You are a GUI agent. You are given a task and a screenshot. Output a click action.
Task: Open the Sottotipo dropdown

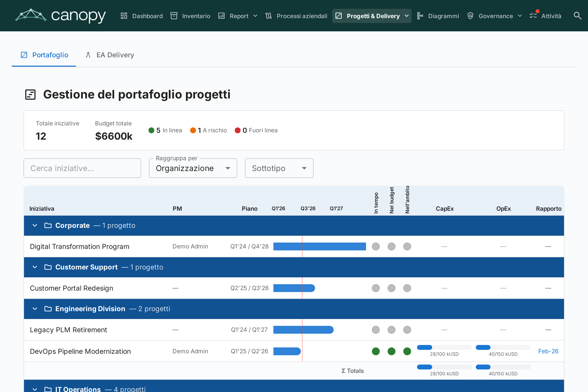click(x=279, y=168)
